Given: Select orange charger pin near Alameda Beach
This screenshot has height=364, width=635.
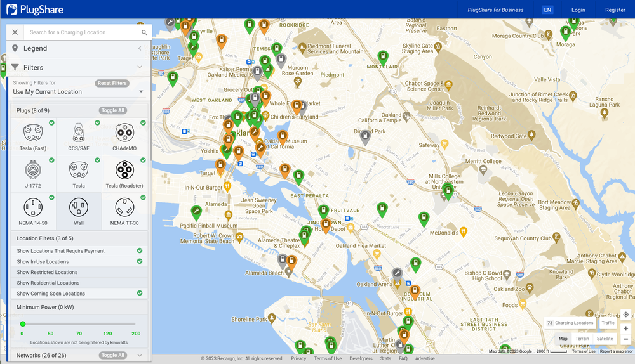Looking at the screenshot, I should click(x=291, y=262).
